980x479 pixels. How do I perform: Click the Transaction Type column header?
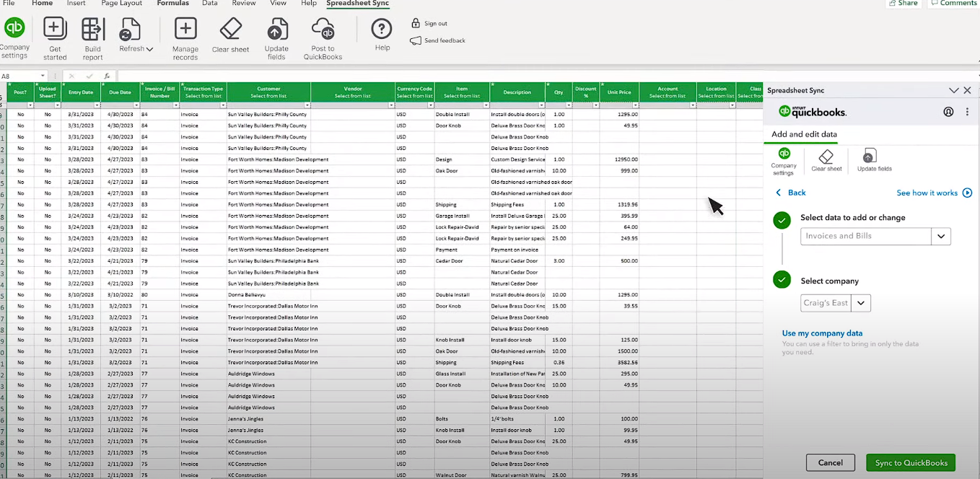(203, 92)
